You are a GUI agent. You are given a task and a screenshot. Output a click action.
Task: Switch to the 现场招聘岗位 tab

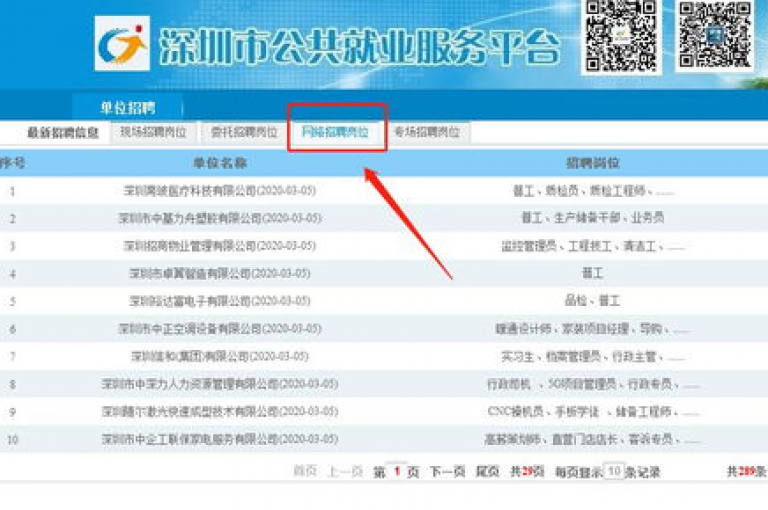pyautogui.click(x=153, y=132)
